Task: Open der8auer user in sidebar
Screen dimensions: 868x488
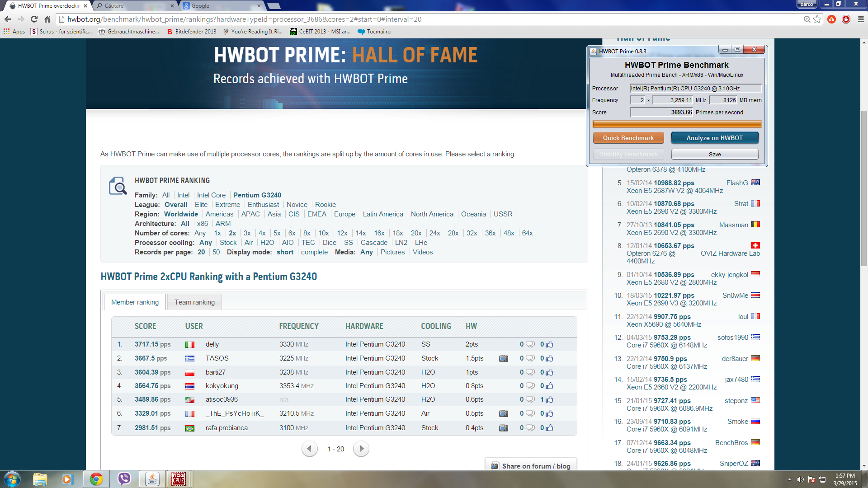Action: click(x=735, y=359)
